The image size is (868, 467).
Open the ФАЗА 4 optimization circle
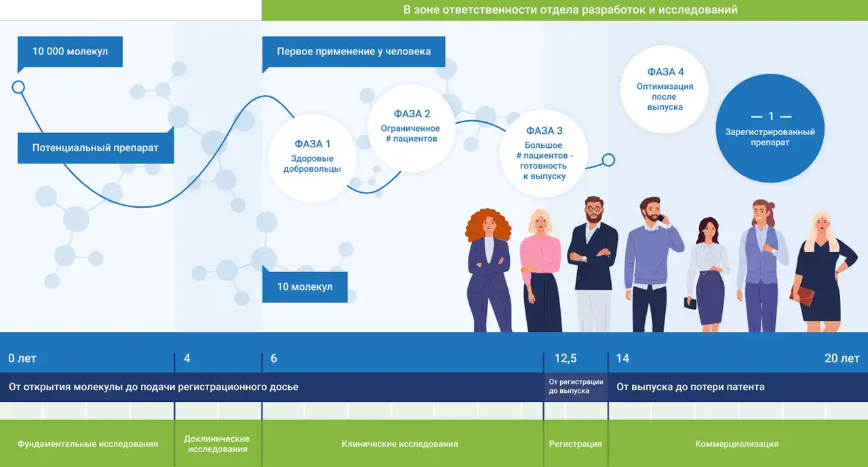[665, 88]
